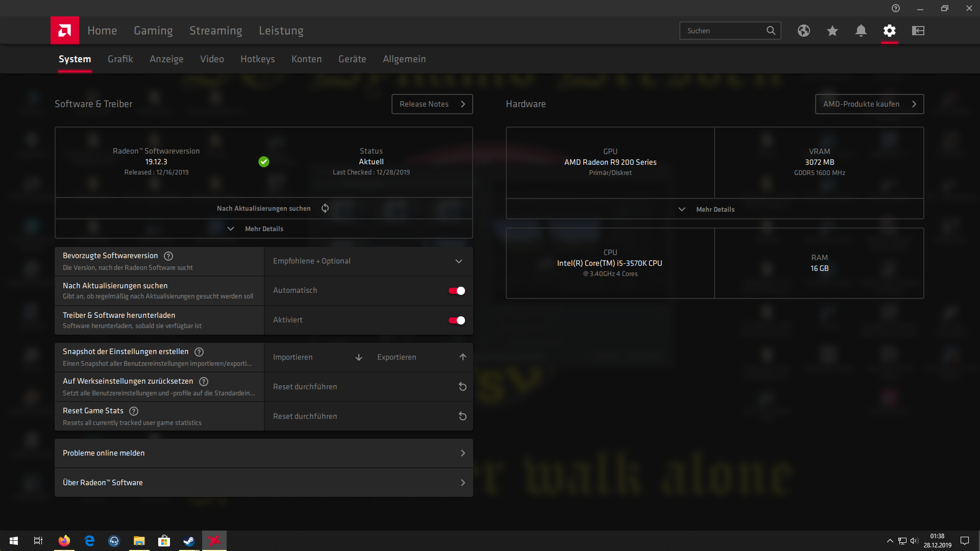Click the Suchen search field
980x551 pixels.
tap(722, 31)
